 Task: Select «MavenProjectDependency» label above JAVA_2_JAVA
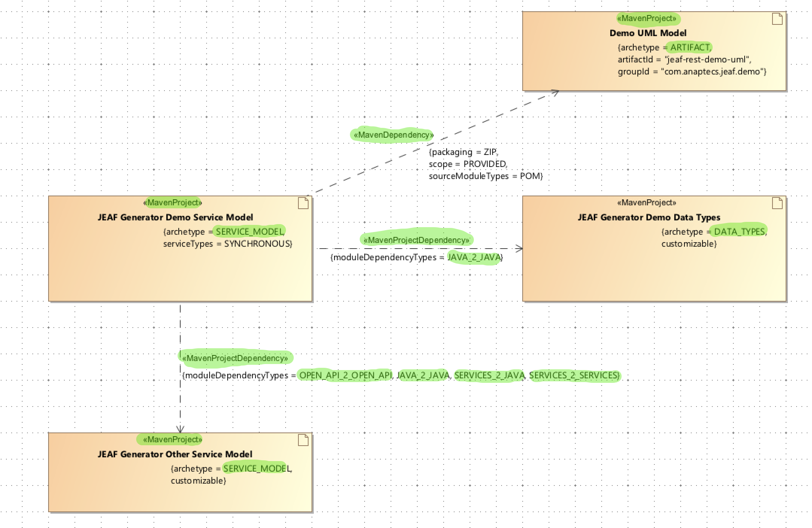tap(417, 240)
